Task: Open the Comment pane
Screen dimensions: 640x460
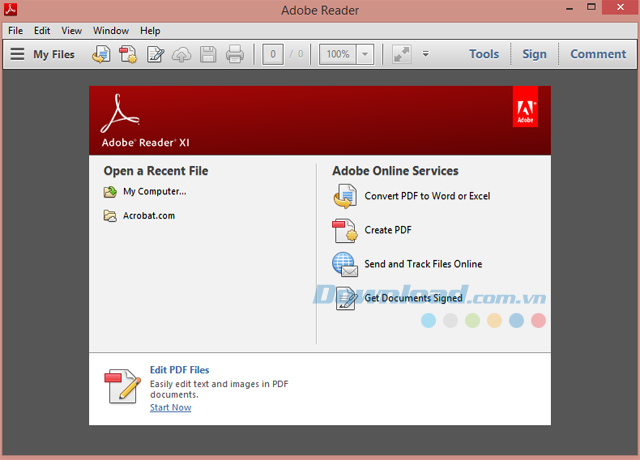Action: point(598,54)
